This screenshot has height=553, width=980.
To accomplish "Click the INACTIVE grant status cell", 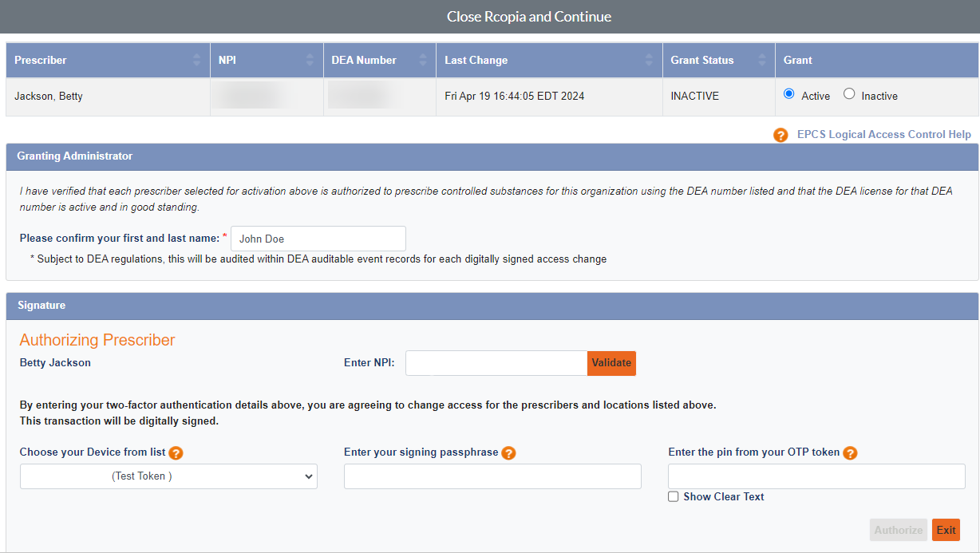I will pos(718,97).
